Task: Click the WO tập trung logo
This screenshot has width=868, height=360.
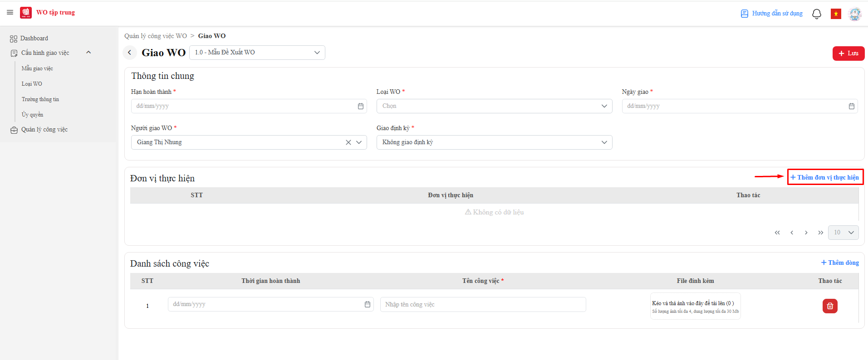Action: 26,13
